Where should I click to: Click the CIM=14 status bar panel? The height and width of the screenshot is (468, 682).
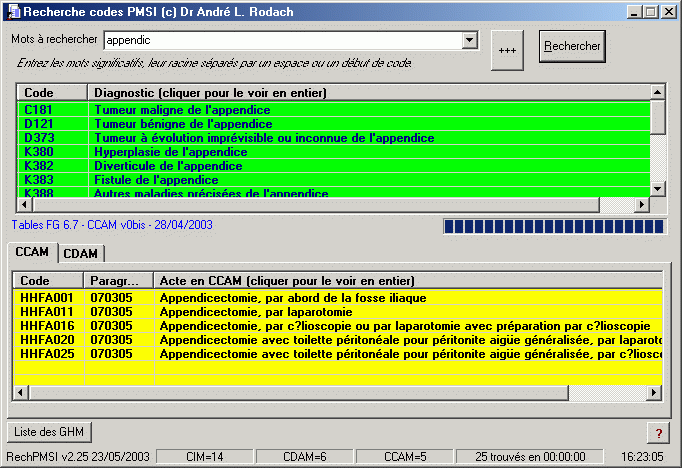coord(205,457)
